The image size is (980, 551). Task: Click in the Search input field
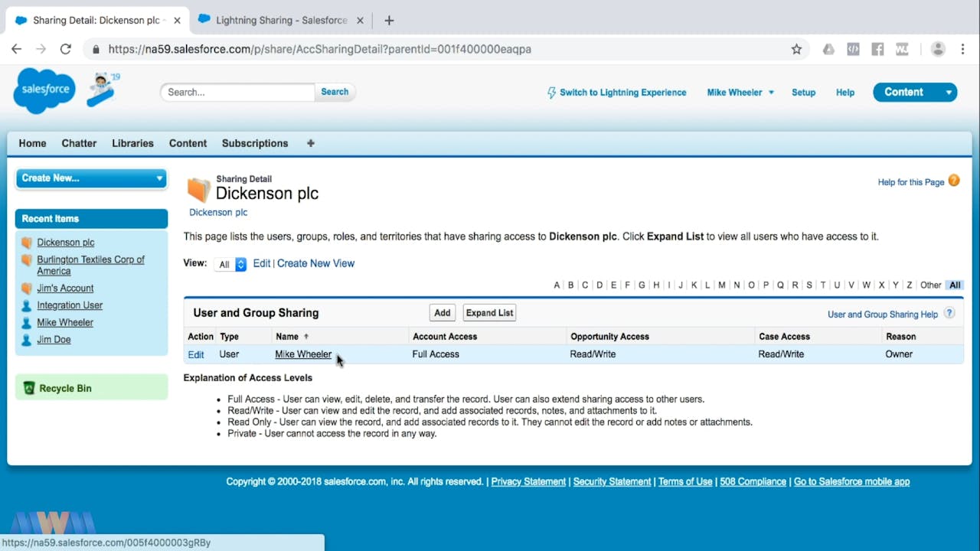tap(237, 92)
